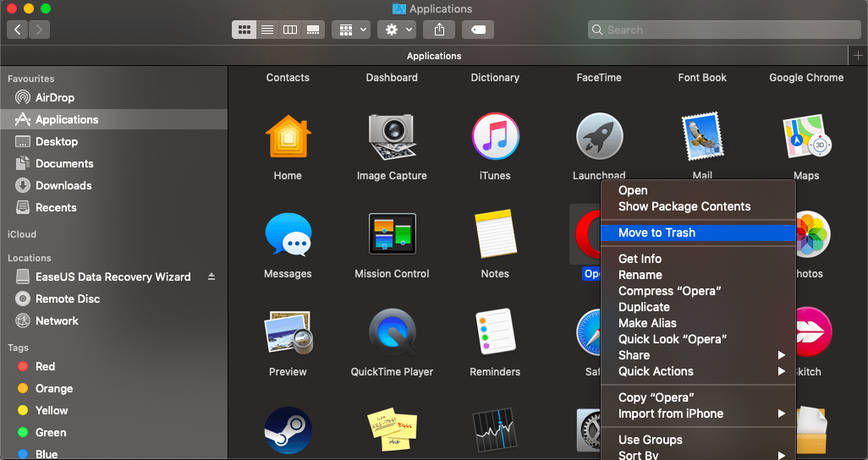Select the Notes app icon

click(x=495, y=234)
